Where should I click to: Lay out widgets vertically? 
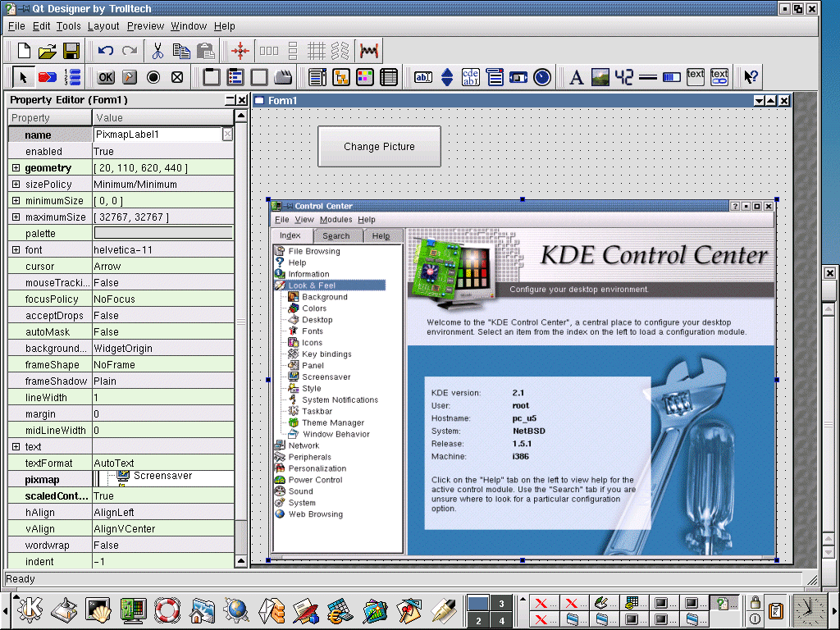[x=293, y=51]
